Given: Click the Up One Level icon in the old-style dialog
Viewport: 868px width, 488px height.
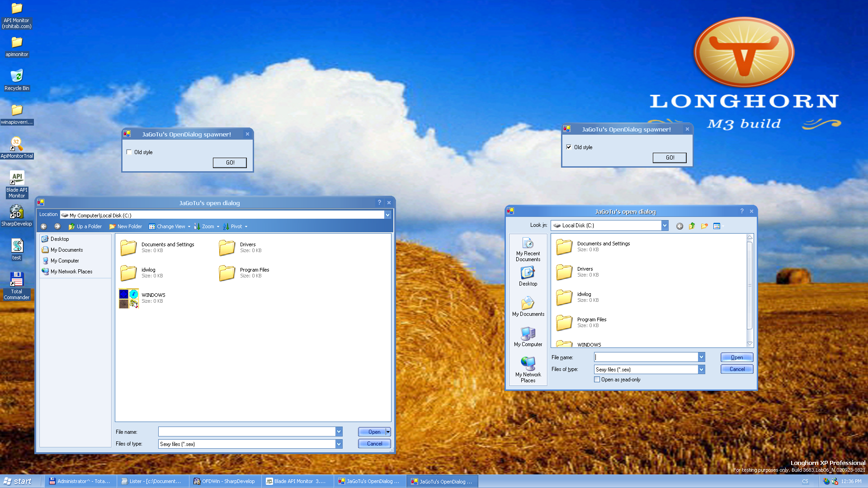Looking at the screenshot, I should [x=692, y=226].
